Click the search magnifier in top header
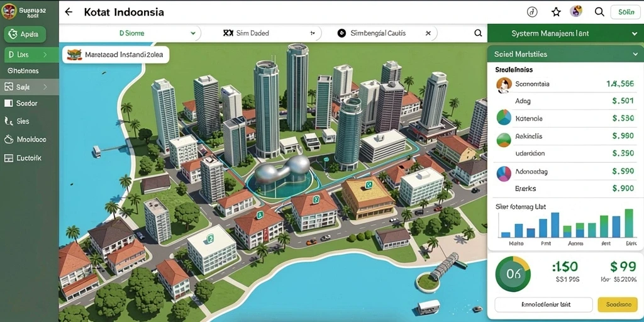Image resolution: width=644 pixels, height=322 pixels. tap(599, 12)
